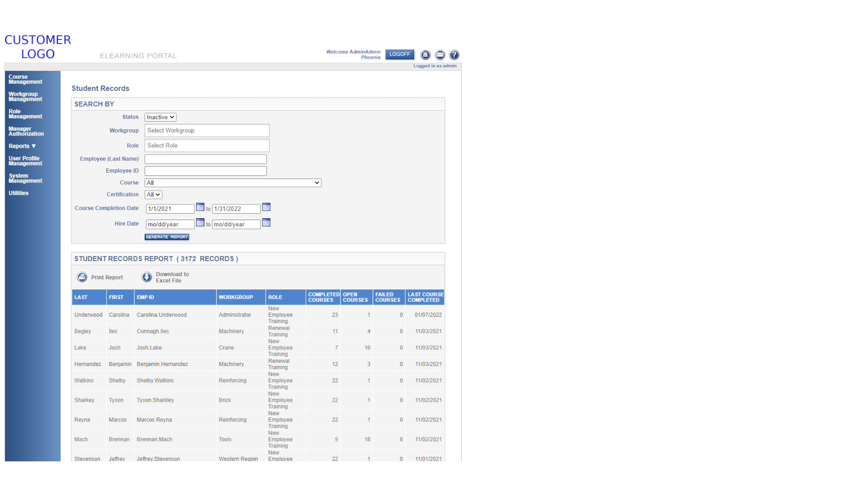Open Utilities in sidebar
This screenshot has width=868, height=488.
[x=19, y=193]
